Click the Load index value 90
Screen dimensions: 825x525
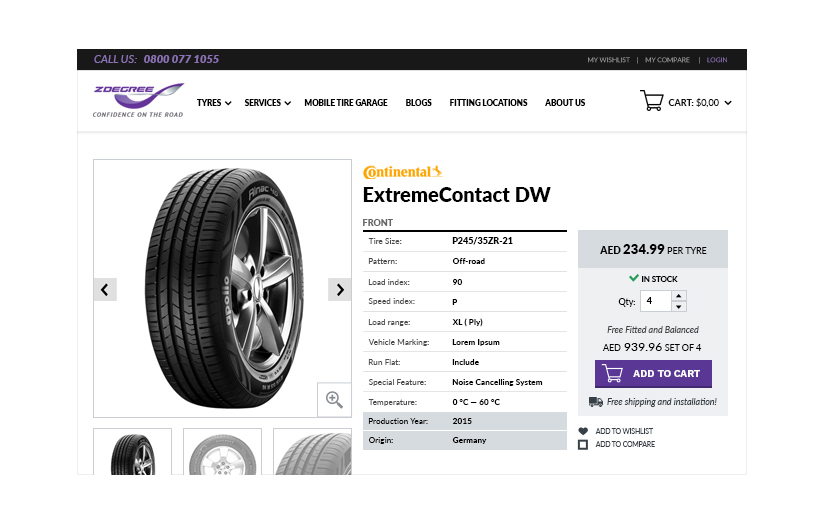[457, 282]
